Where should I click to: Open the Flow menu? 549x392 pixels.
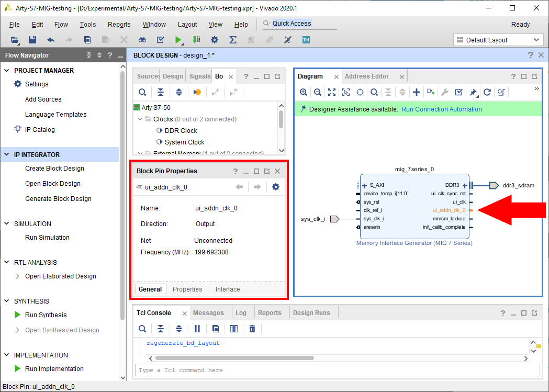pos(61,25)
